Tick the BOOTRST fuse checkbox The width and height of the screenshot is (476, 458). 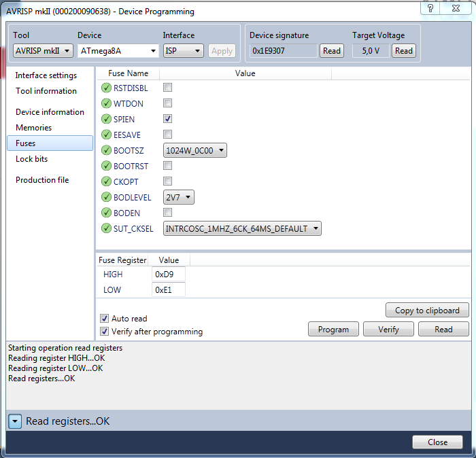coord(167,166)
